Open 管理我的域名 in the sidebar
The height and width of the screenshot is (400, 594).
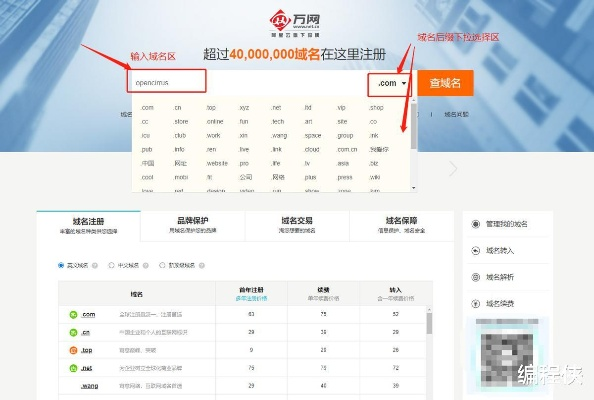click(506, 224)
